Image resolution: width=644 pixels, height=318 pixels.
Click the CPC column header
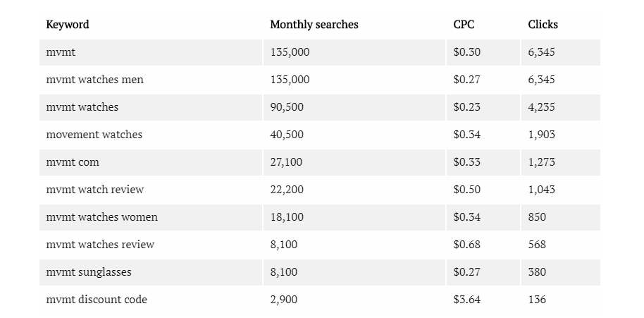coord(464,25)
